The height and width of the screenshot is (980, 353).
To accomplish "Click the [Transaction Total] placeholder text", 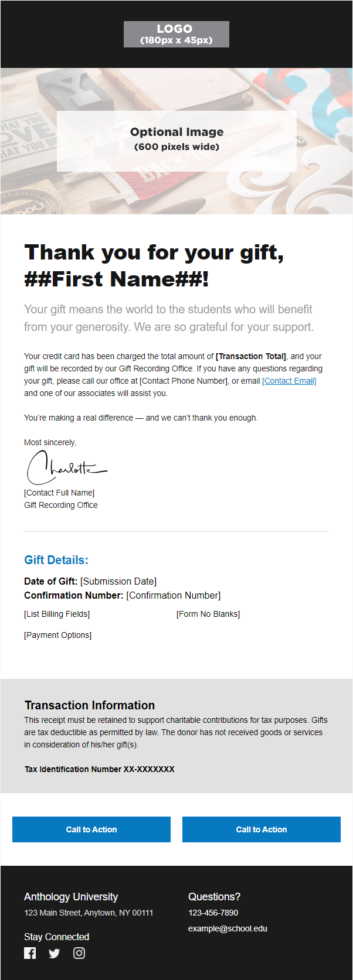I will click(x=251, y=356).
